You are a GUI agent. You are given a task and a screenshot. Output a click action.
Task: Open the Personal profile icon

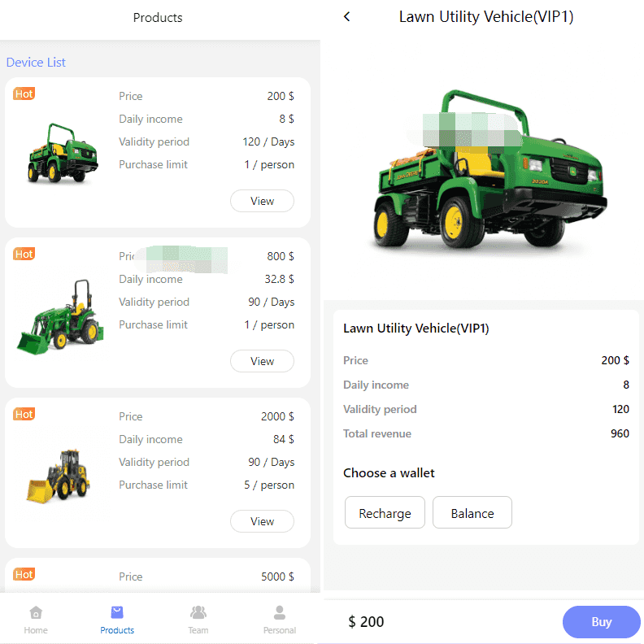tap(279, 612)
